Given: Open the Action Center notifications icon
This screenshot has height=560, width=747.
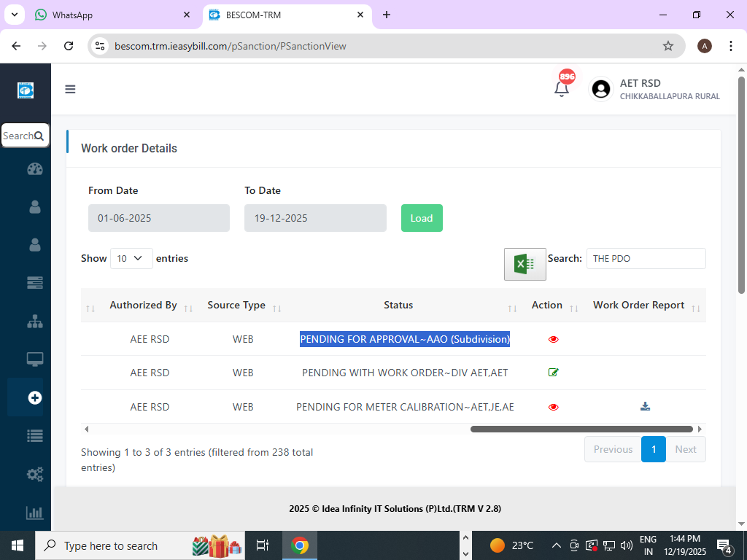Looking at the screenshot, I should click(724, 546).
